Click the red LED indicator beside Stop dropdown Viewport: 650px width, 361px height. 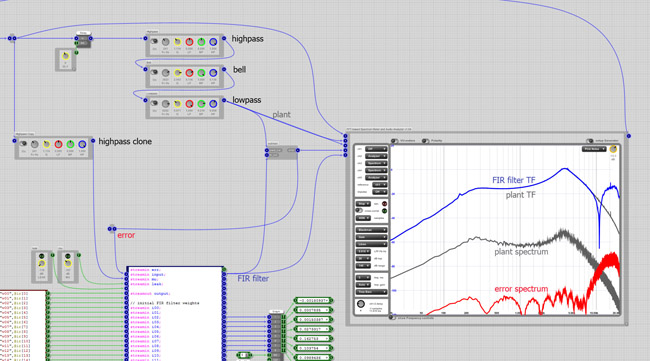384,204
